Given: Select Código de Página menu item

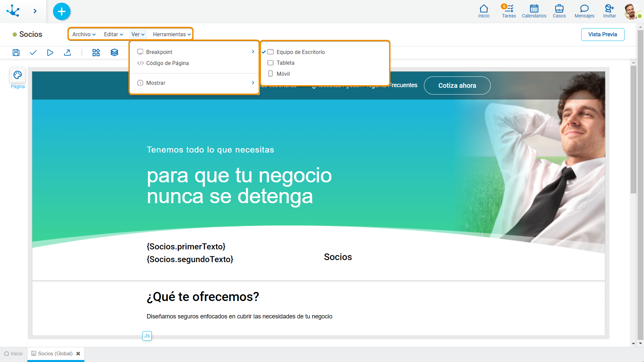Looking at the screenshot, I should coord(194,63).
